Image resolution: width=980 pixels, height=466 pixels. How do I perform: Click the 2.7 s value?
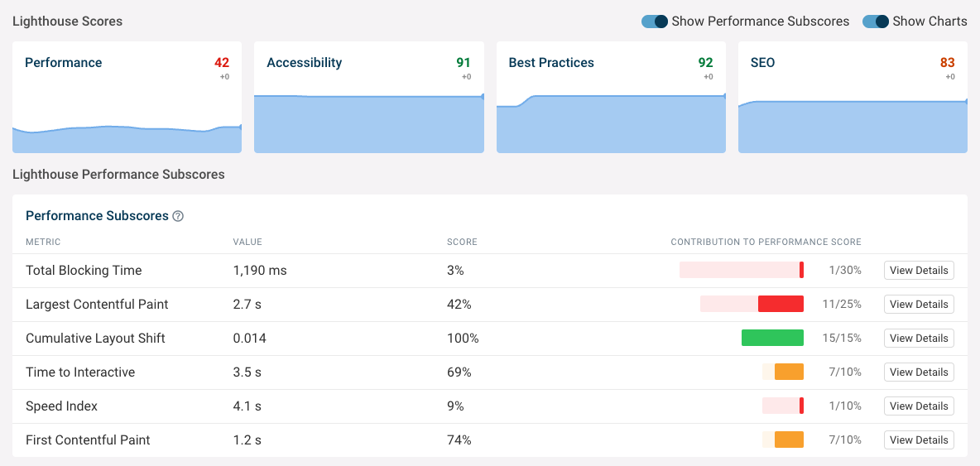247,305
